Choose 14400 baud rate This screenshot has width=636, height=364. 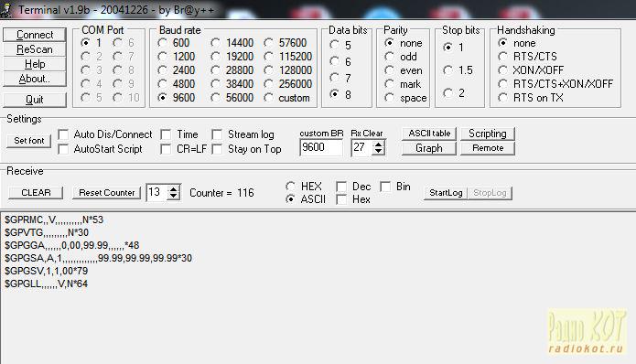pos(215,43)
